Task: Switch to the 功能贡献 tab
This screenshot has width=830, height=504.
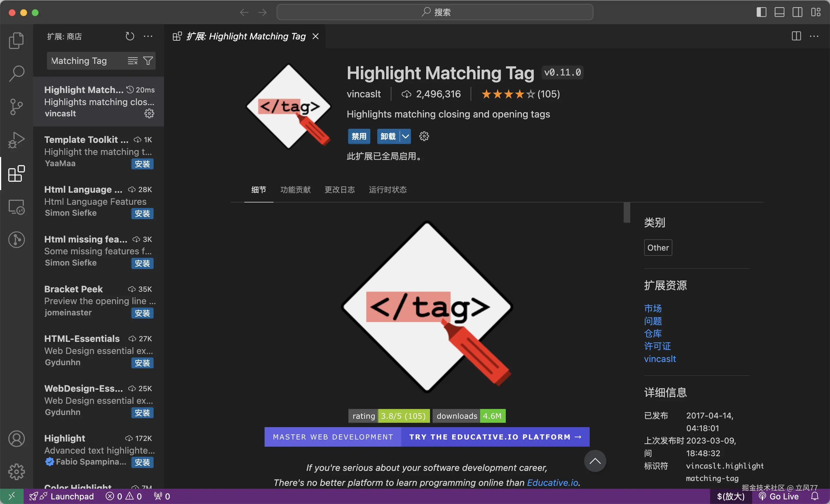Action: pos(295,190)
